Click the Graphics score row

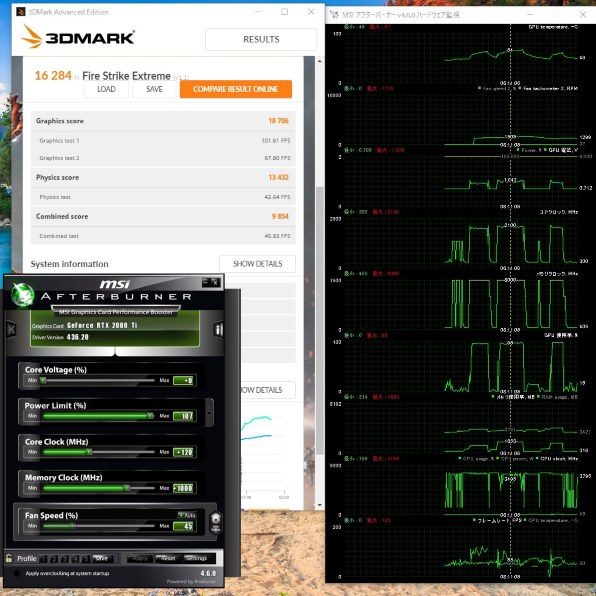click(x=163, y=121)
